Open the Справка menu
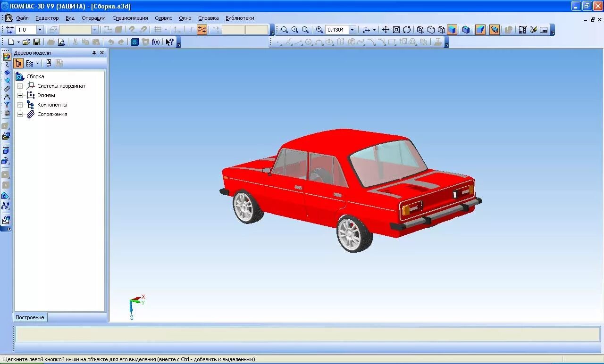604x364 pixels. (x=209, y=18)
